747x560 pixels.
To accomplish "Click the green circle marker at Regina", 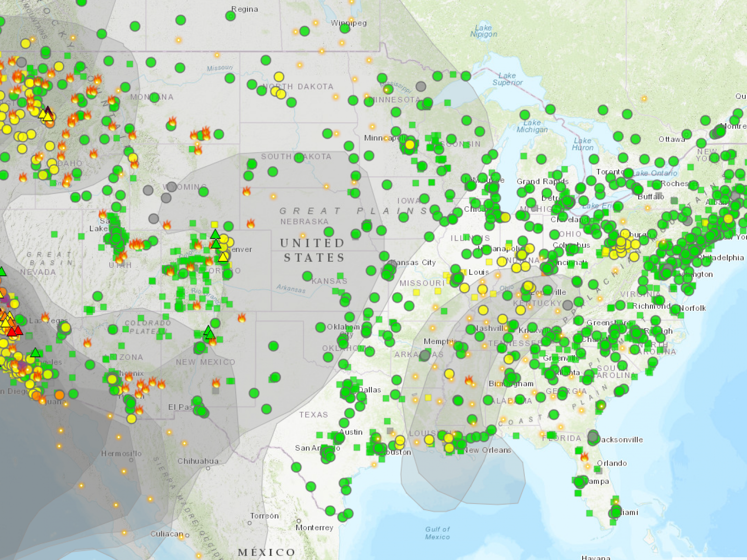I will tap(230, 16).
